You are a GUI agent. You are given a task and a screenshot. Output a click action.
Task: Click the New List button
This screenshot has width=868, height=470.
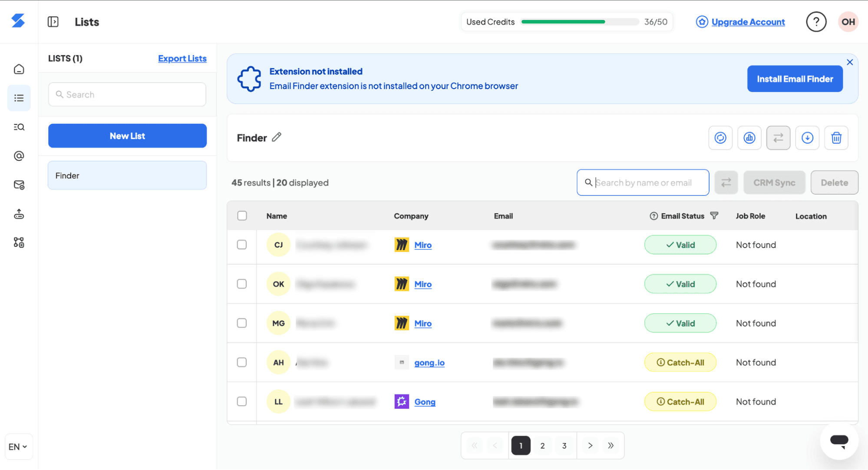pos(127,136)
